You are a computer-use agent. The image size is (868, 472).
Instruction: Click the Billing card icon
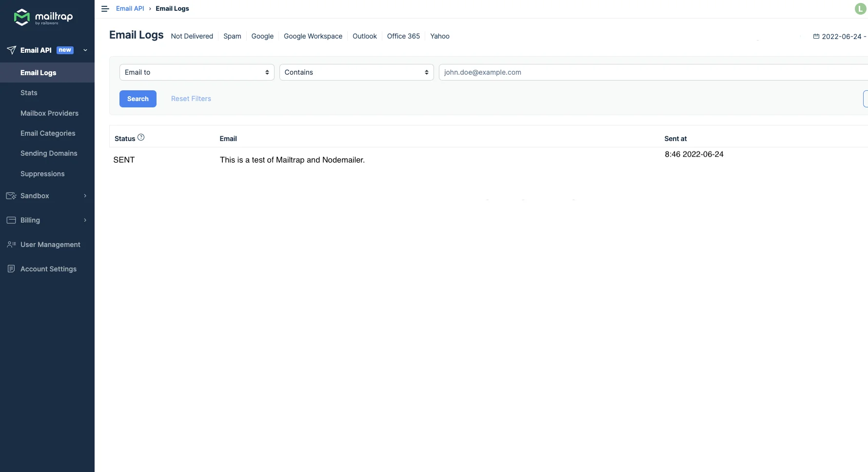coord(11,220)
